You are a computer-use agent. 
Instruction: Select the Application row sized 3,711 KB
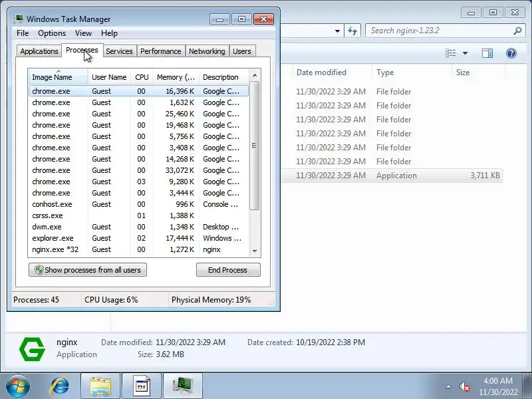pyautogui.click(x=392, y=176)
